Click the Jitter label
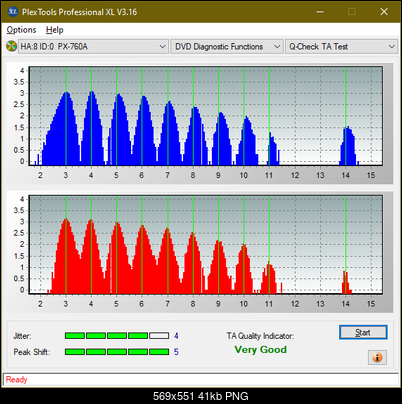This screenshot has height=404, width=402. 22,336
